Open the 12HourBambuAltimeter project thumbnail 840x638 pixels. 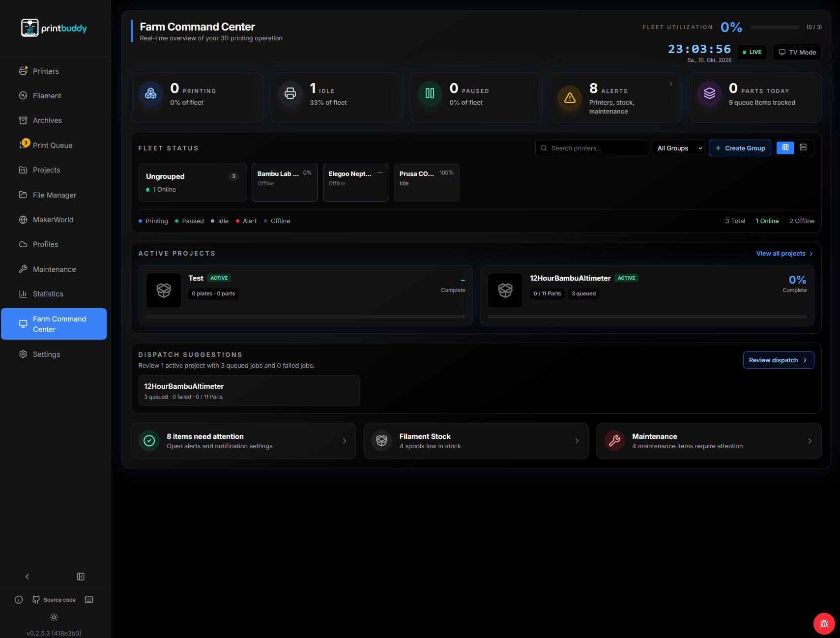[x=505, y=290]
